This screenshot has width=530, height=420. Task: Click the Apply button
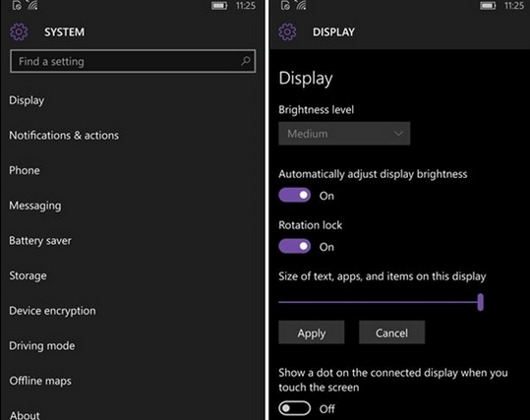point(312,332)
